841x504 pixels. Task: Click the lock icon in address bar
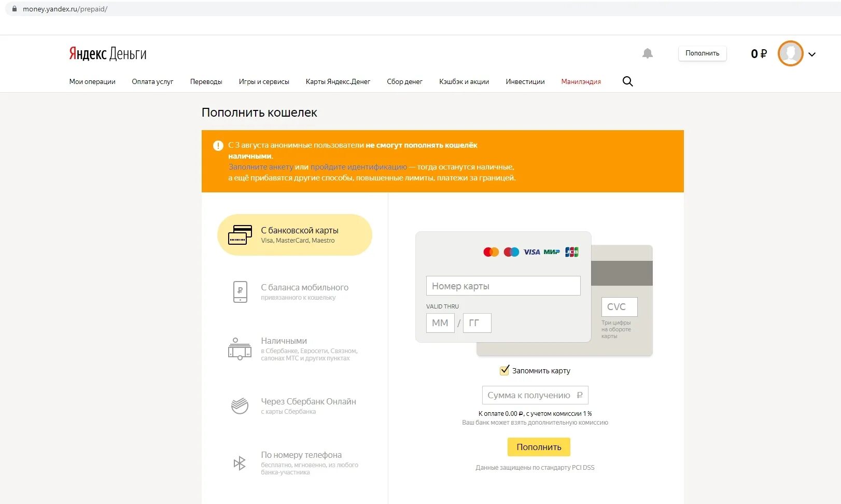(15, 9)
